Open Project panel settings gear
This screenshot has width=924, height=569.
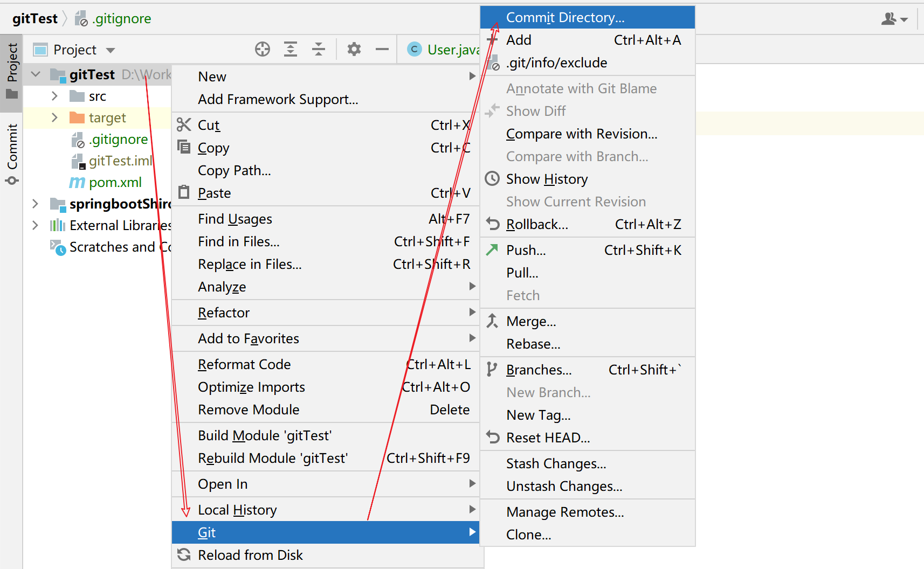click(x=354, y=50)
